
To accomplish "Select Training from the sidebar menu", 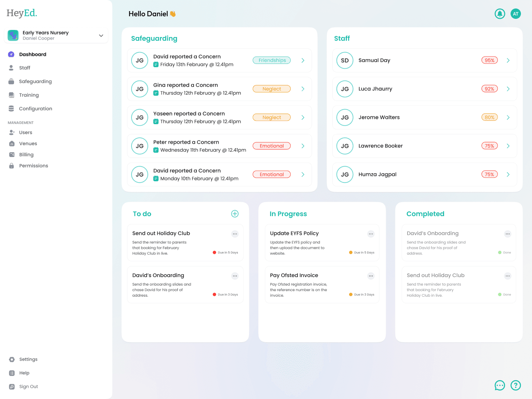I will pos(29,95).
